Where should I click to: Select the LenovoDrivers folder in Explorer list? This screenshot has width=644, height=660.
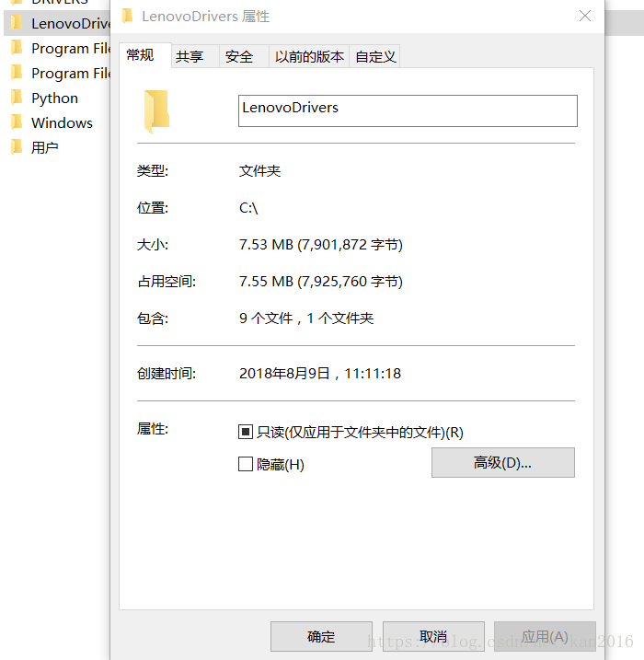pyautogui.click(x=58, y=23)
